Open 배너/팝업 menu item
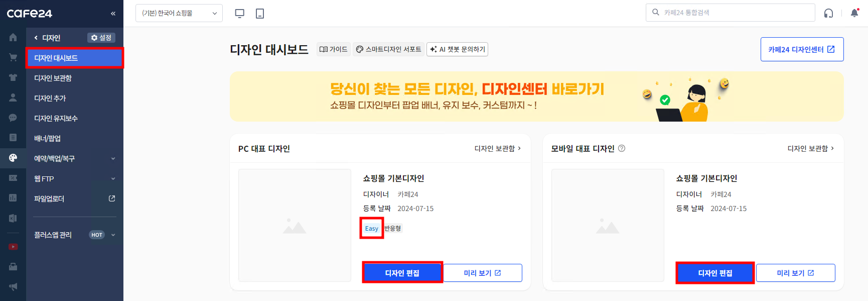868x301 pixels. tap(75, 138)
